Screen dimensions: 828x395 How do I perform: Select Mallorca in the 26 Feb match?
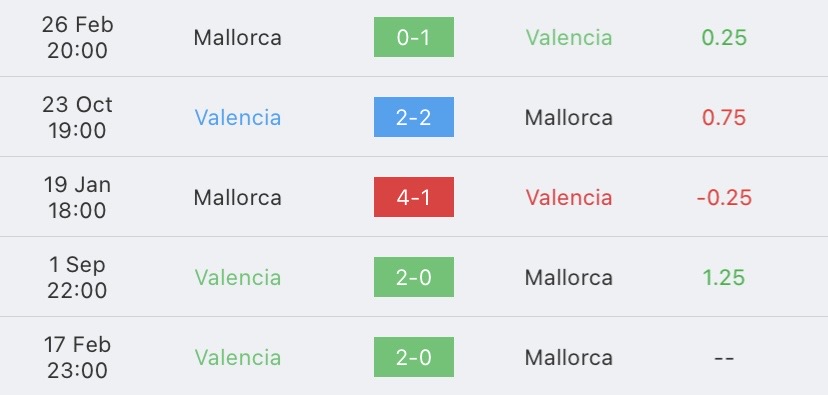click(x=238, y=37)
